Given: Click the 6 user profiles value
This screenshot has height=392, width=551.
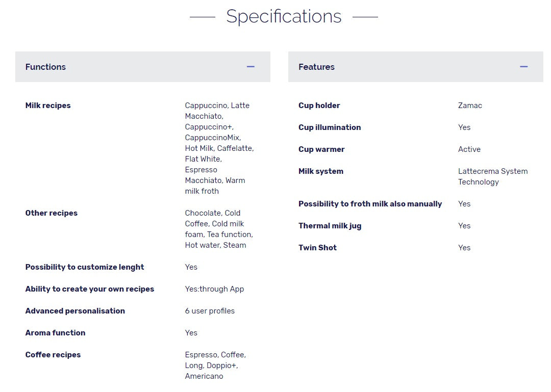Looking at the screenshot, I should click(210, 311).
